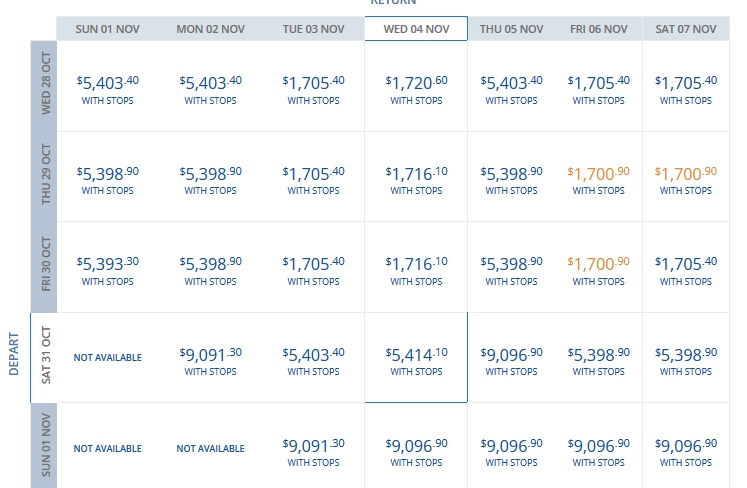Click $9,091.30 fare departing Sun 01 Nov
747x488 pixels.
313,450
